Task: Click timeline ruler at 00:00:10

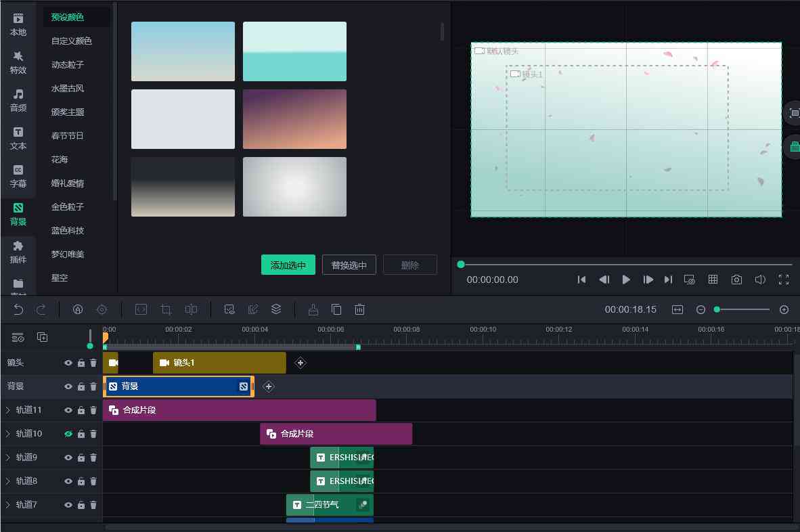Action: [x=483, y=330]
